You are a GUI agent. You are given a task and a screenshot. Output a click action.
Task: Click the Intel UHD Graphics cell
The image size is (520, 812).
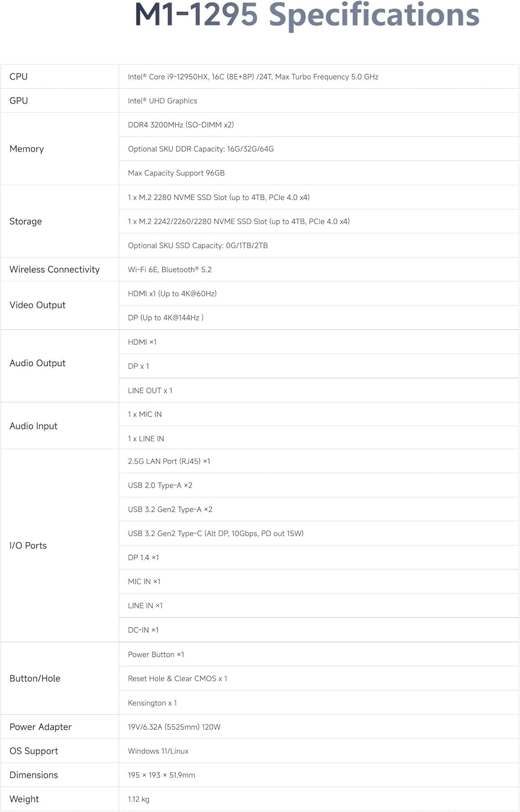162,101
